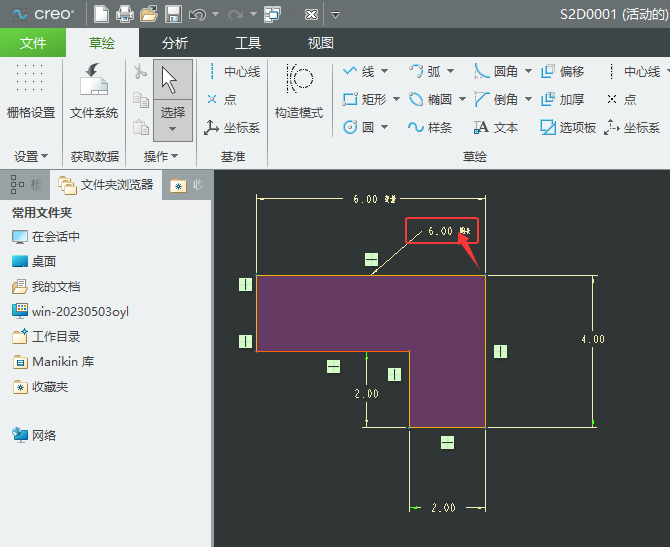Image resolution: width=670 pixels, height=547 pixels.
Task: Click the Print icon in quick access
Action: pos(125,14)
